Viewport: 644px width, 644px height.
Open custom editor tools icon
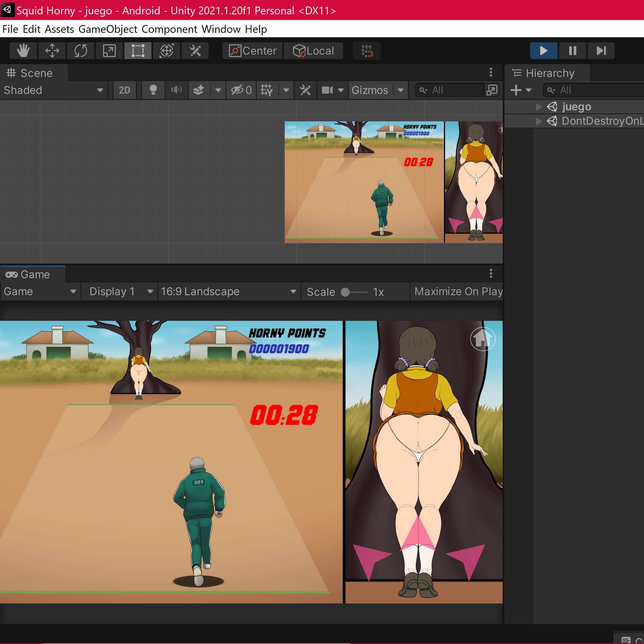(x=195, y=51)
